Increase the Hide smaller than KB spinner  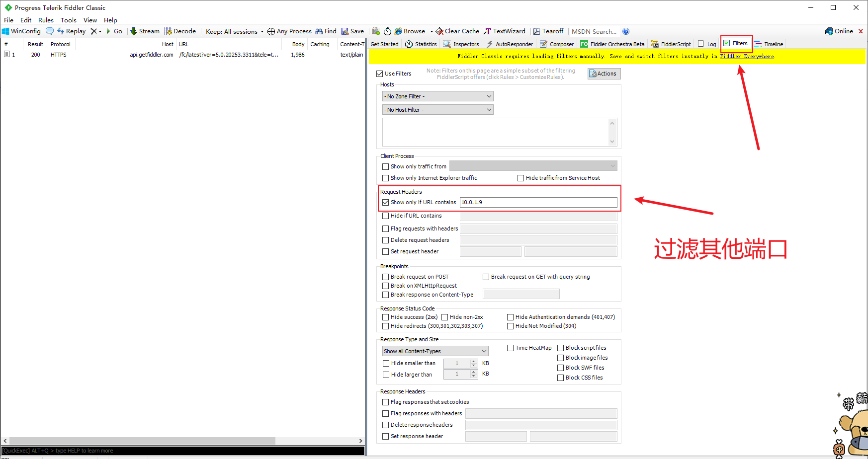coord(474,361)
